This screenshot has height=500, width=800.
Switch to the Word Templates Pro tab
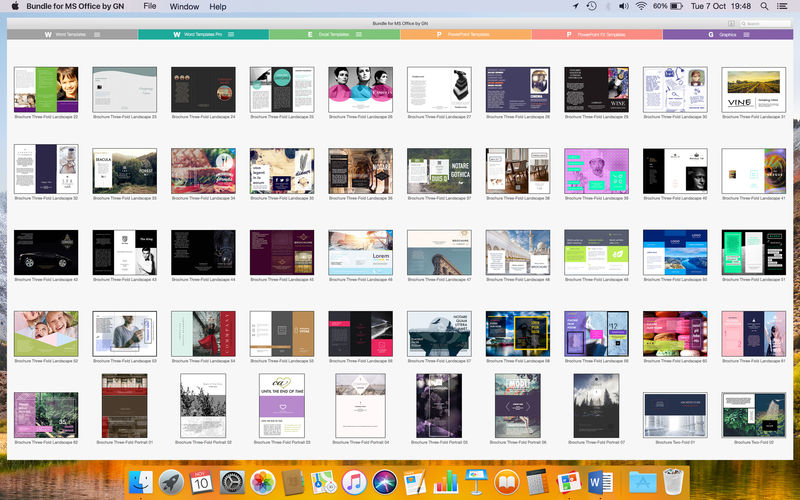click(204, 35)
